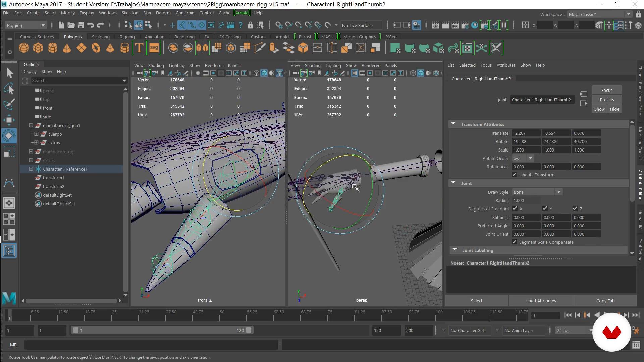Activate the Move tool in toolbox
Screen dimensions: 644x362
[9, 120]
